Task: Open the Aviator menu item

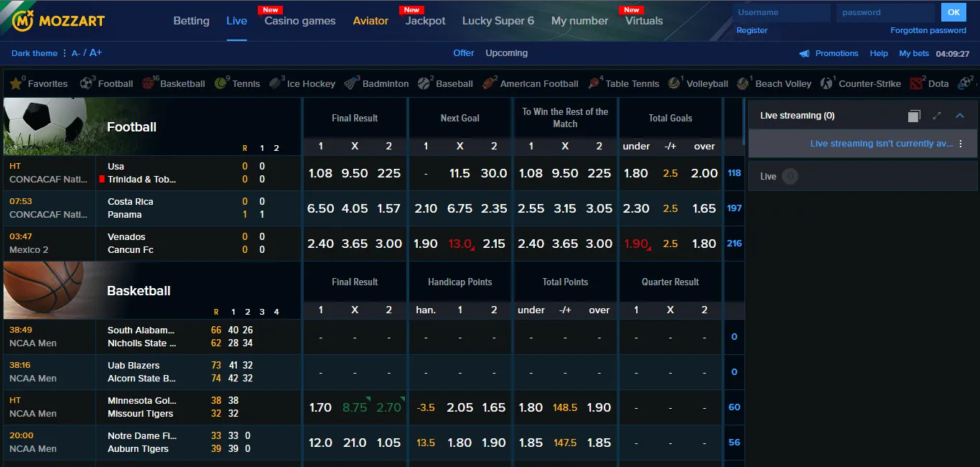Action: [x=370, y=21]
